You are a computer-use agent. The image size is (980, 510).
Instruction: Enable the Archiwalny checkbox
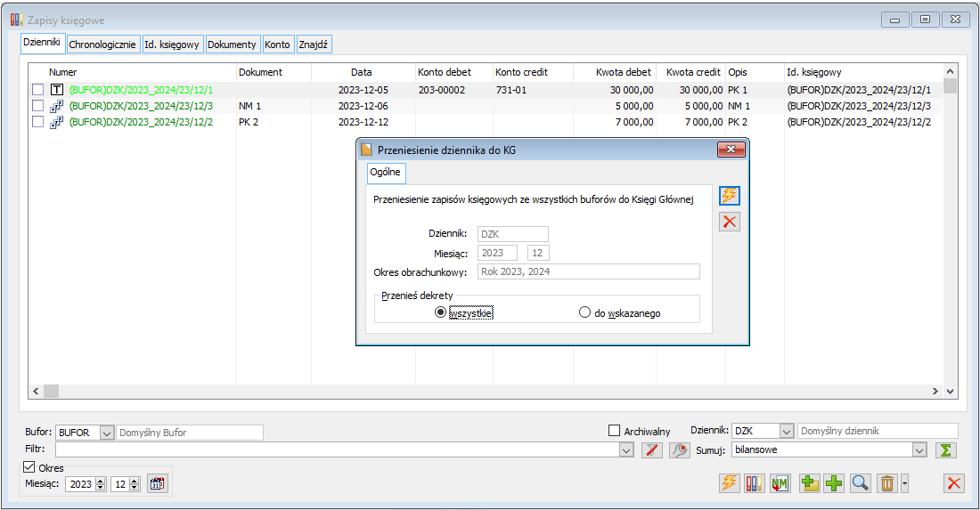click(615, 431)
